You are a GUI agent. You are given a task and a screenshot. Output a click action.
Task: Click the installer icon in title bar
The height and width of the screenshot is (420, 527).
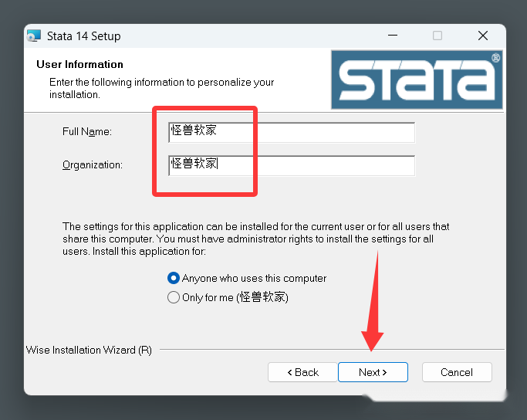(x=34, y=36)
